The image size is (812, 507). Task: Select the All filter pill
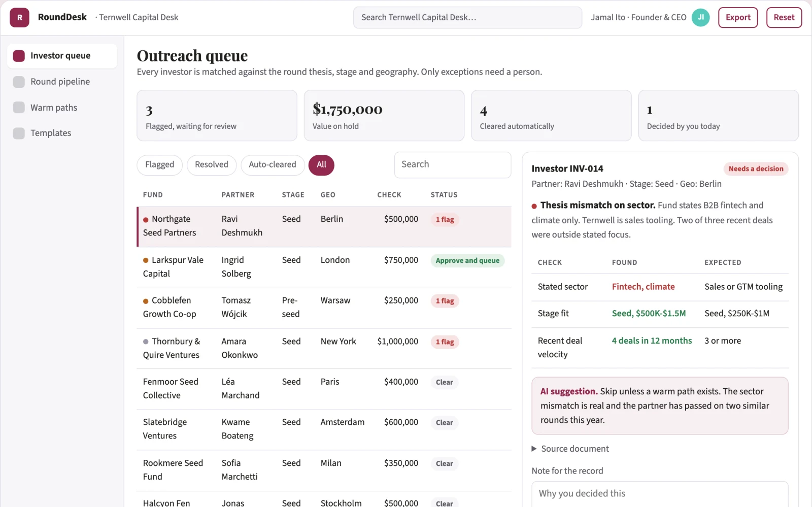(x=321, y=165)
